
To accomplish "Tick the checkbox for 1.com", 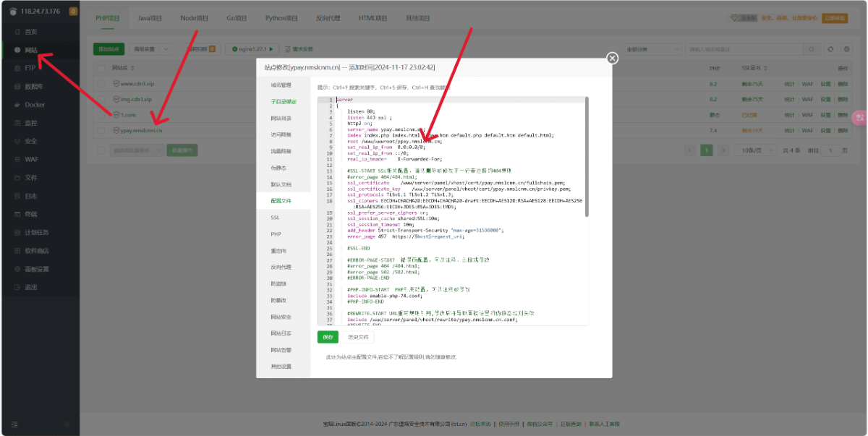I will tap(102, 115).
